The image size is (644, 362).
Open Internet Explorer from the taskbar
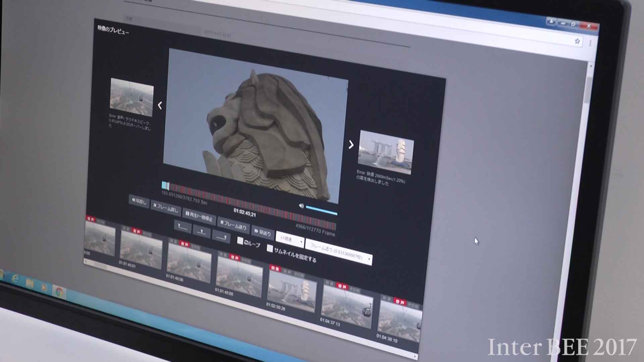[x=15, y=278]
